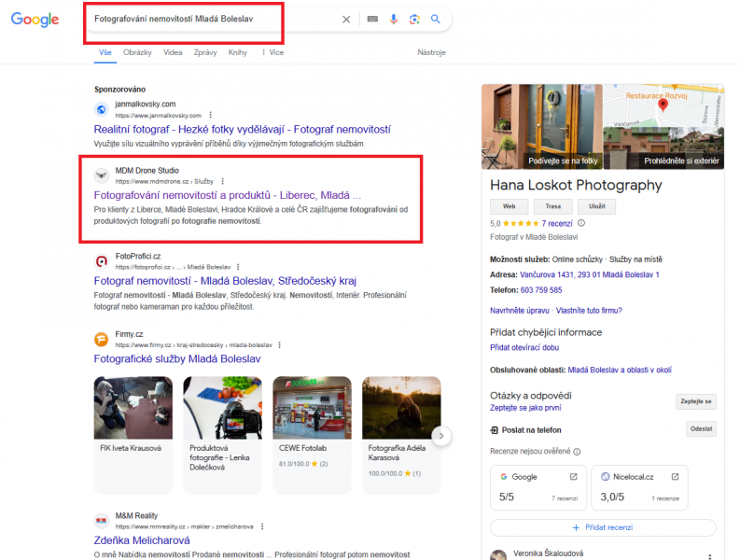Open options menu for Firmy.cz result
Viewport: 740px width, 560px height.
[279, 344]
